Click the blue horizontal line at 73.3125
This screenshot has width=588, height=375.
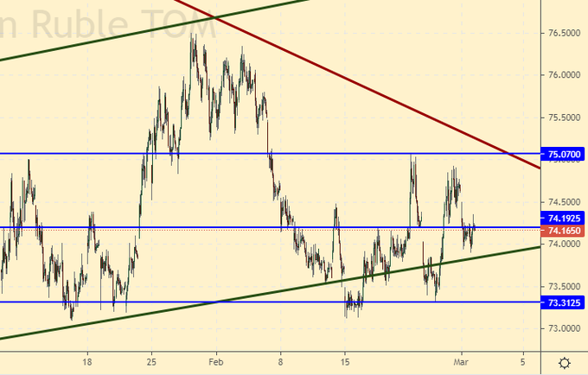coord(173,302)
